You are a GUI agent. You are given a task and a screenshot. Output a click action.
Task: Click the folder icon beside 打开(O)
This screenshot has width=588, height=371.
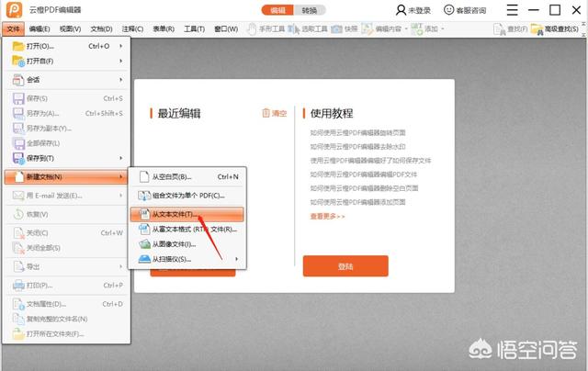(x=18, y=46)
